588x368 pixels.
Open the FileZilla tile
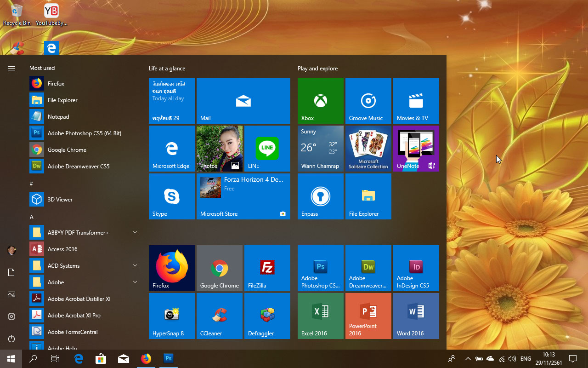[x=267, y=268]
